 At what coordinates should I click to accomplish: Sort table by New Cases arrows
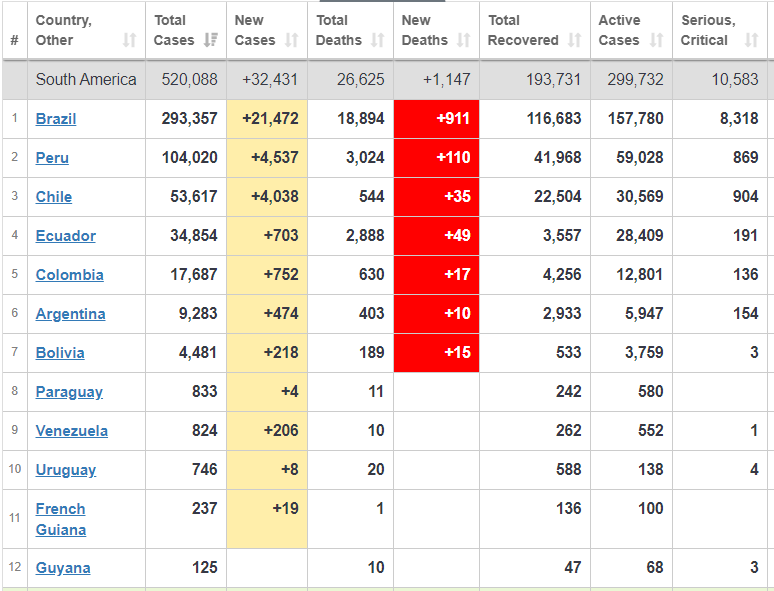292,40
